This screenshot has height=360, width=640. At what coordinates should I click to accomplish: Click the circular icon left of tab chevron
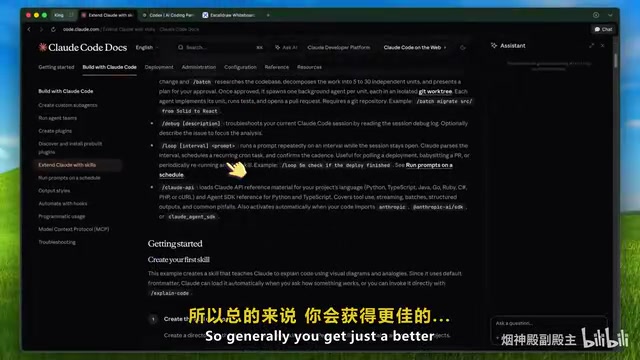(596, 15)
